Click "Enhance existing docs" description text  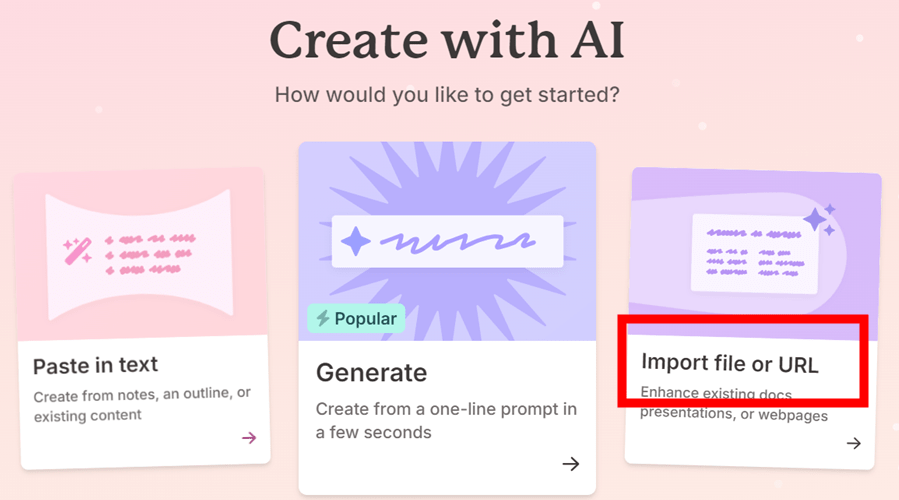pos(716,393)
